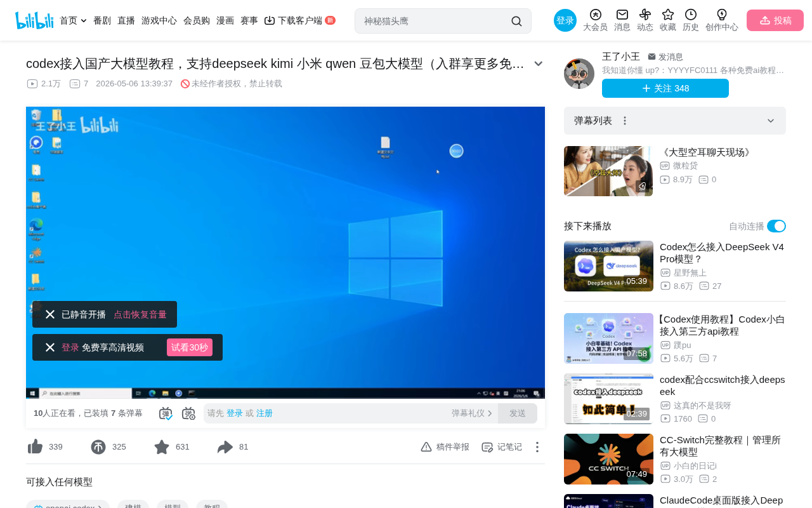Image resolution: width=812 pixels, height=508 pixels.
Task: Favorite the video with the star icon
Action: [162, 447]
